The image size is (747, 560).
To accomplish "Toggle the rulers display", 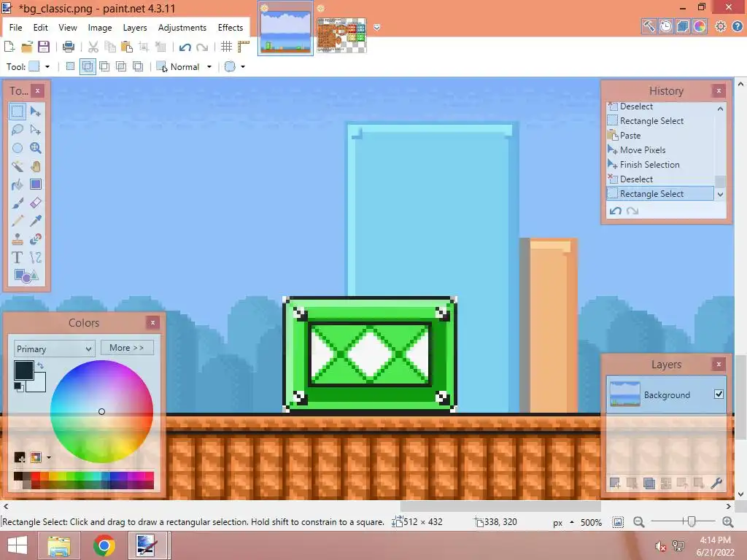I will tap(244, 47).
